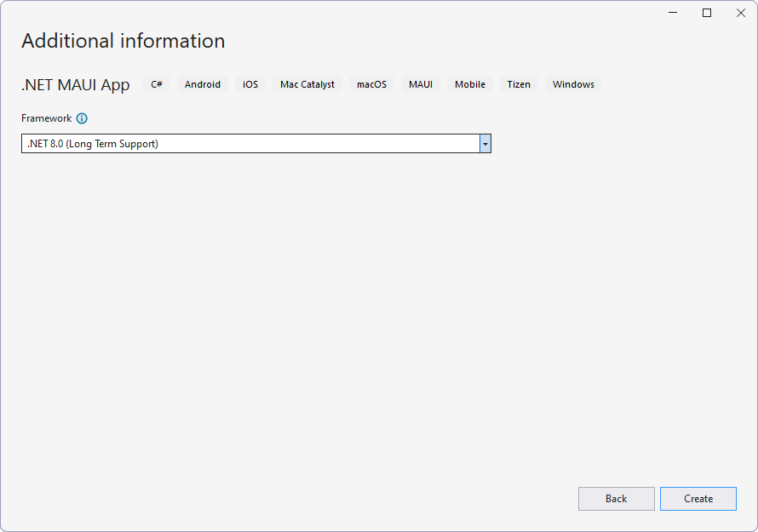The width and height of the screenshot is (758, 532).
Task: Select the Tizen tag
Action: pos(519,84)
